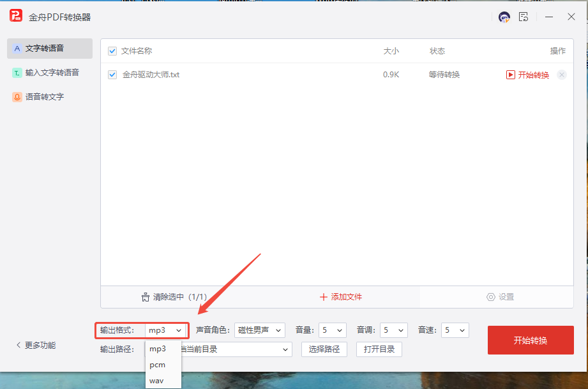Click the 等待转换 status text
The height and width of the screenshot is (389, 588).
tap(444, 75)
